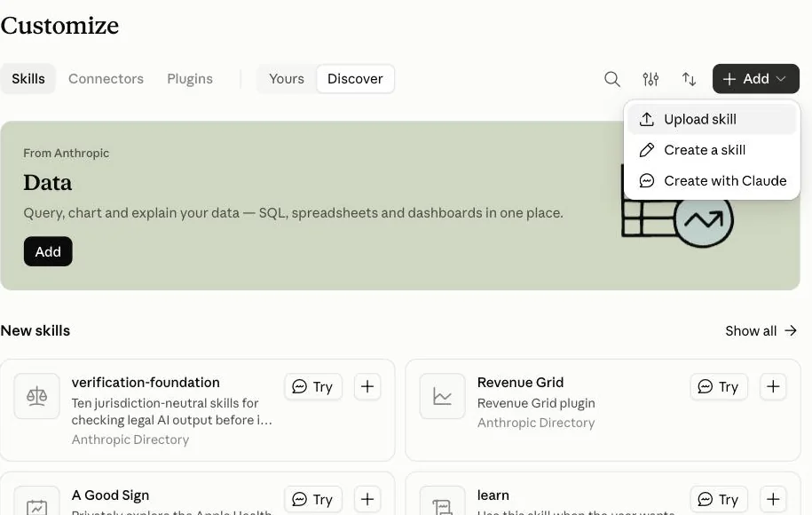This screenshot has height=515, width=812.
Task: Switch to the Skills tab
Action: coord(28,79)
